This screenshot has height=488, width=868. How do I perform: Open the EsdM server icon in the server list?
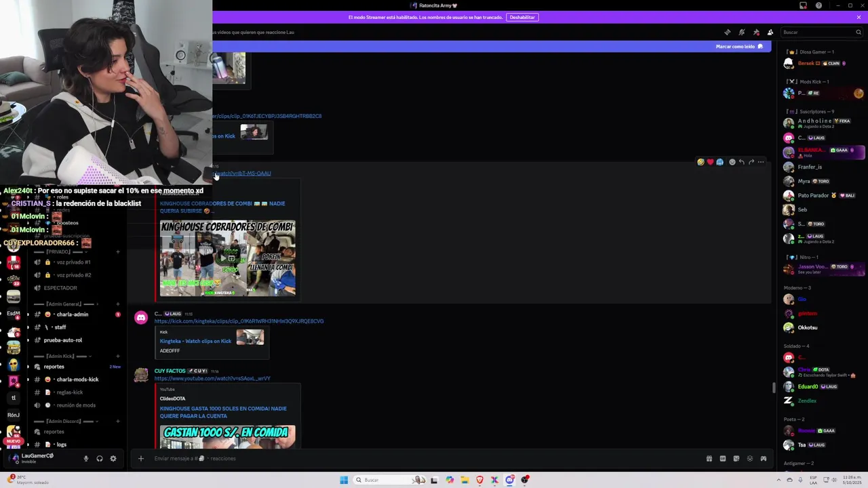pyautogui.click(x=13, y=313)
